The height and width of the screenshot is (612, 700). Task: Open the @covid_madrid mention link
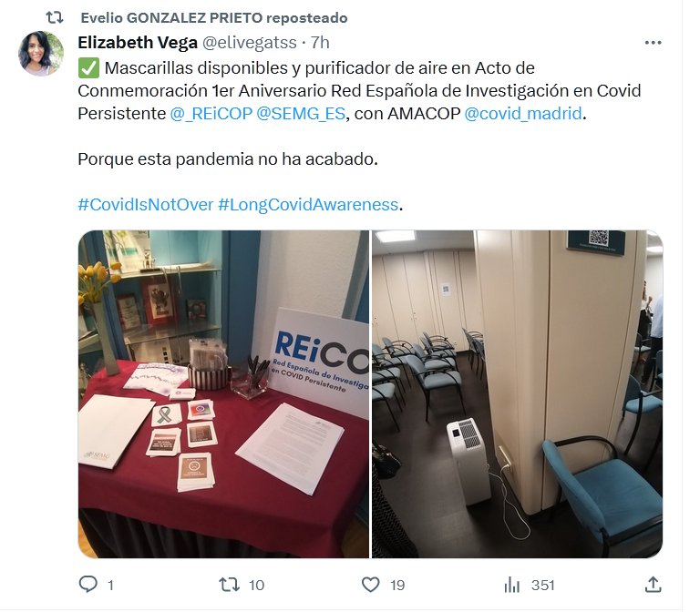tap(523, 114)
